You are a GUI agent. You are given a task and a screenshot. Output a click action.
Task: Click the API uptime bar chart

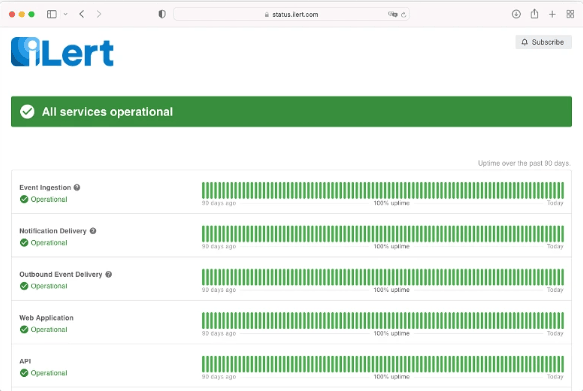click(x=383, y=364)
